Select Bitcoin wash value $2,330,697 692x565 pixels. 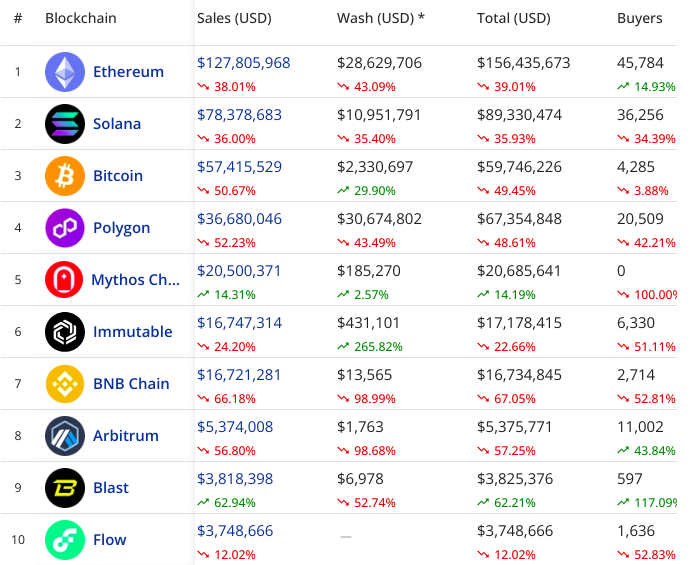coord(375,167)
